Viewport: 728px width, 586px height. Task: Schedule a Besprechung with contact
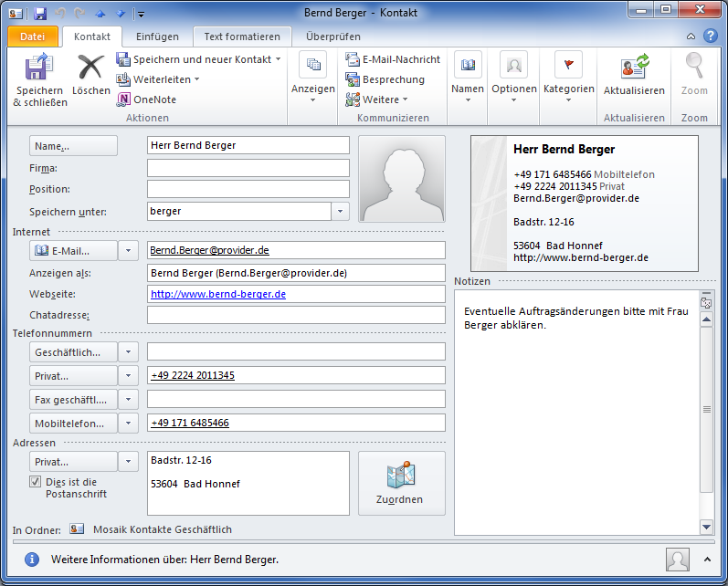point(385,79)
